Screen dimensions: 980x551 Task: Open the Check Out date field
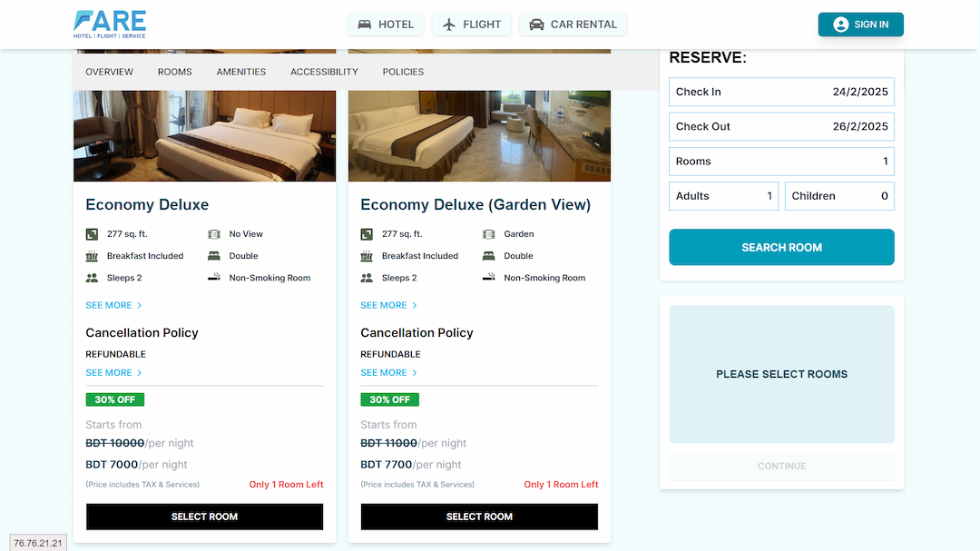[x=781, y=126]
